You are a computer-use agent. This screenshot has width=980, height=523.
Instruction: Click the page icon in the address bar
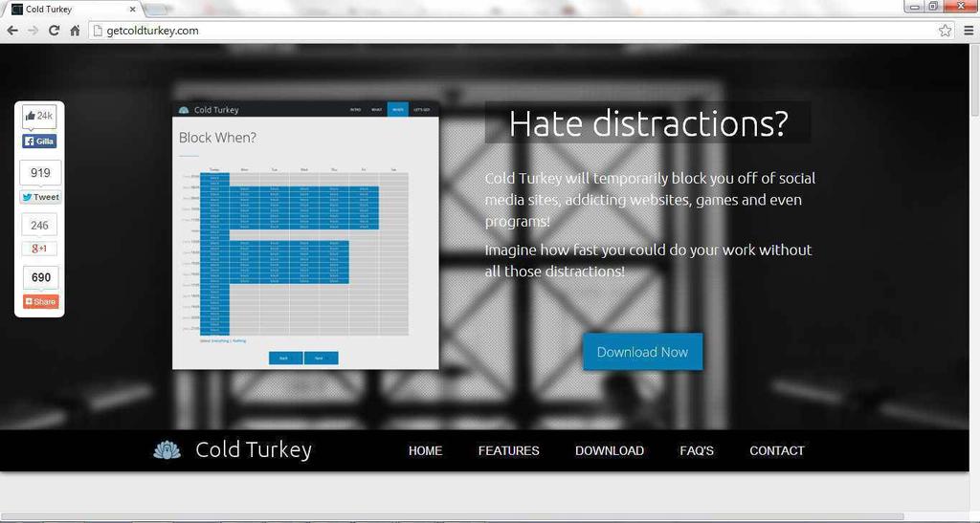(x=98, y=31)
